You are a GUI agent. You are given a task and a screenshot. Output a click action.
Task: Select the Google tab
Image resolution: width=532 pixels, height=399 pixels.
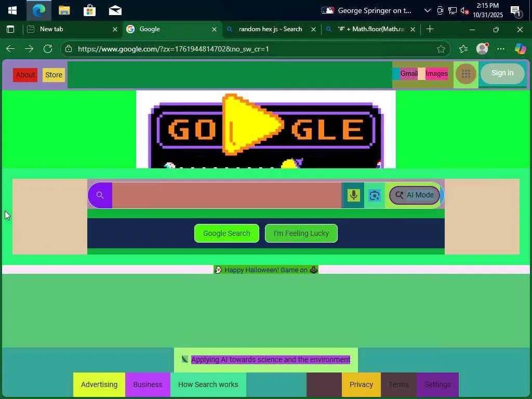click(x=171, y=29)
